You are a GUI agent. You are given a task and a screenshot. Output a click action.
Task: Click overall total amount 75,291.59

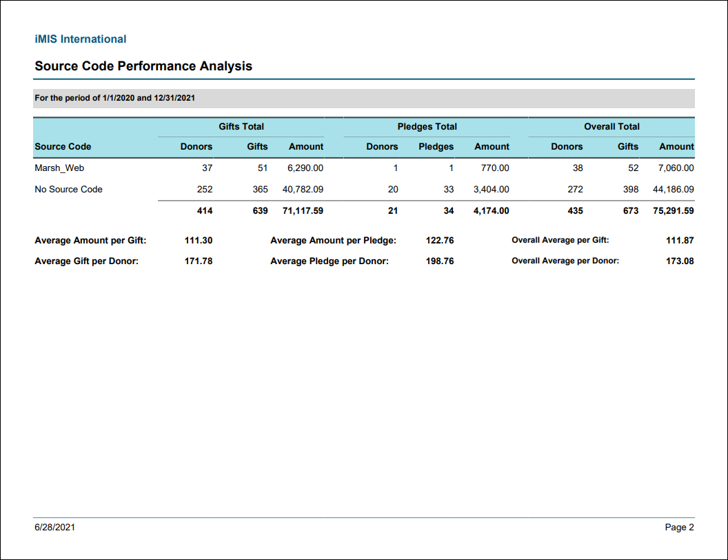674,211
